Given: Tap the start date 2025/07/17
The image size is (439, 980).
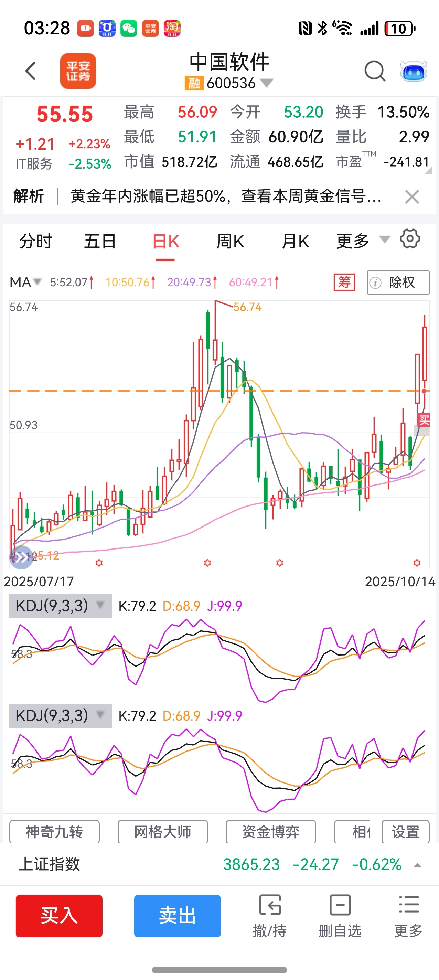Looking at the screenshot, I should (39, 582).
